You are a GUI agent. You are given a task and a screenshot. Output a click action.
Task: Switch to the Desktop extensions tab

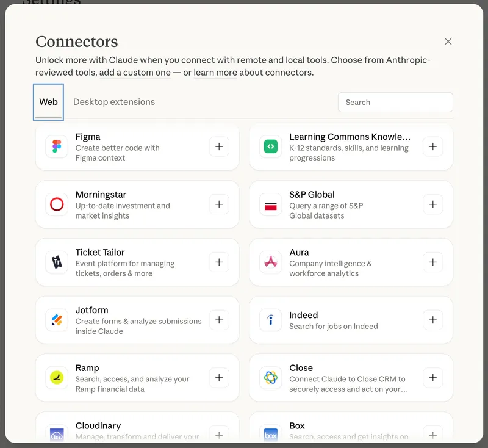coord(113,102)
